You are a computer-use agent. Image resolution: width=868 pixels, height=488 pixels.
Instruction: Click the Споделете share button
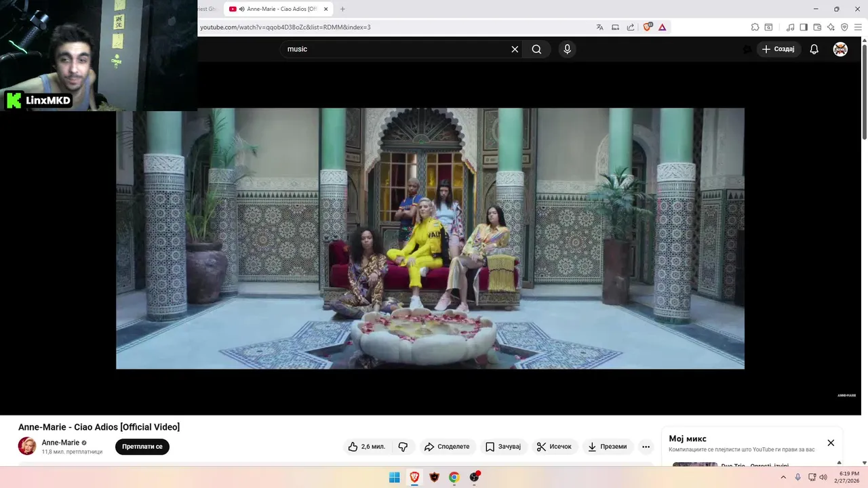447,447
